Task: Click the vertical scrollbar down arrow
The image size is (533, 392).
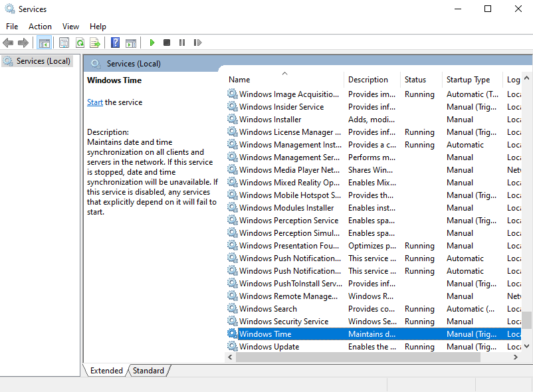Action: [526, 346]
